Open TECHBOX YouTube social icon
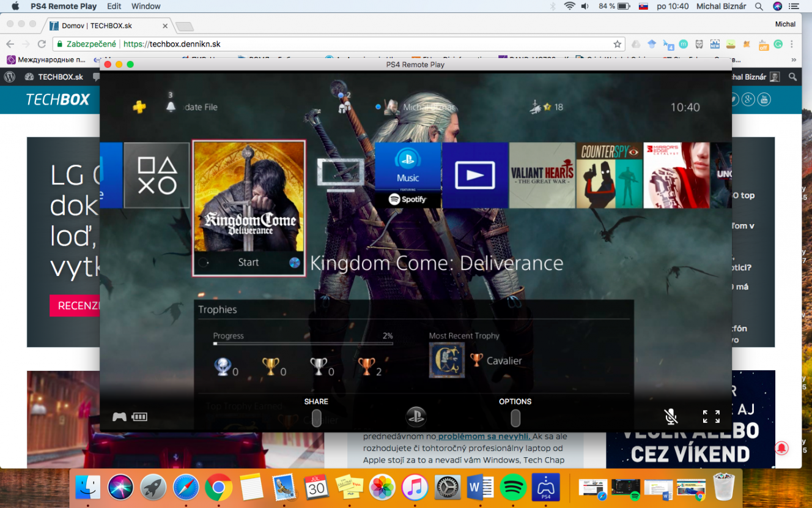The image size is (812, 508). click(764, 99)
